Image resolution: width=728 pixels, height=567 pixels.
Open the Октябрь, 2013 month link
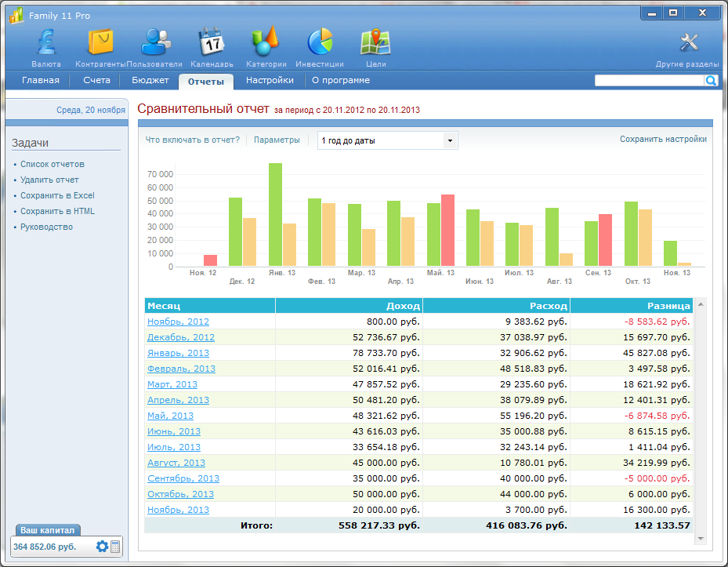(x=180, y=494)
